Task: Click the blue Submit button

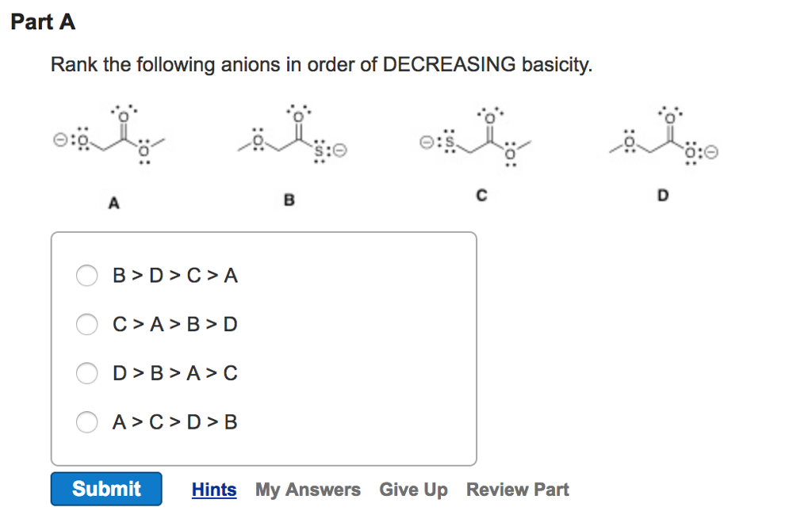Action: pyautogui.click(x=105, y=489)
